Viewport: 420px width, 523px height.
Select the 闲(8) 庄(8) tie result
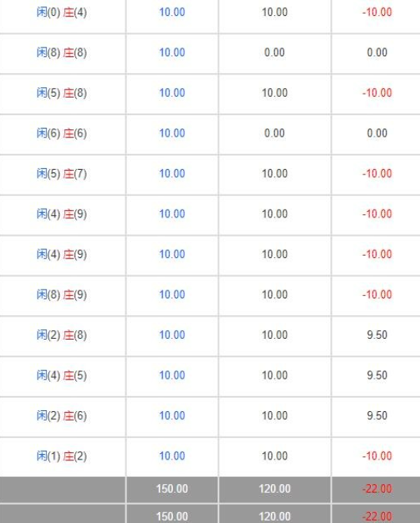[62, 52]
